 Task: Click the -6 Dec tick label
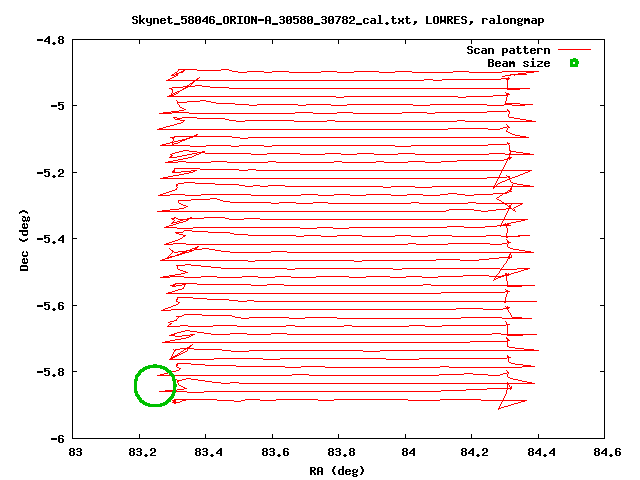tap(58, 439)
